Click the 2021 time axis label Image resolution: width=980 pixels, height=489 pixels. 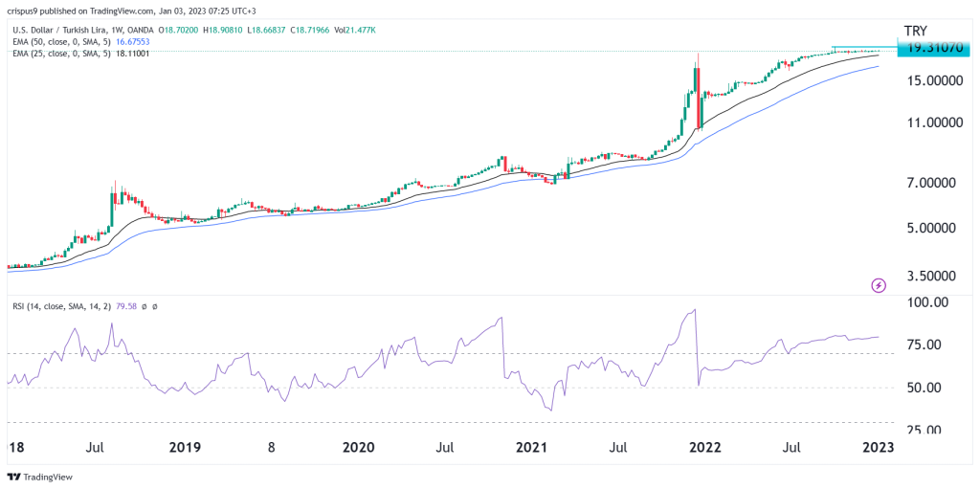(x=532, y=448)
